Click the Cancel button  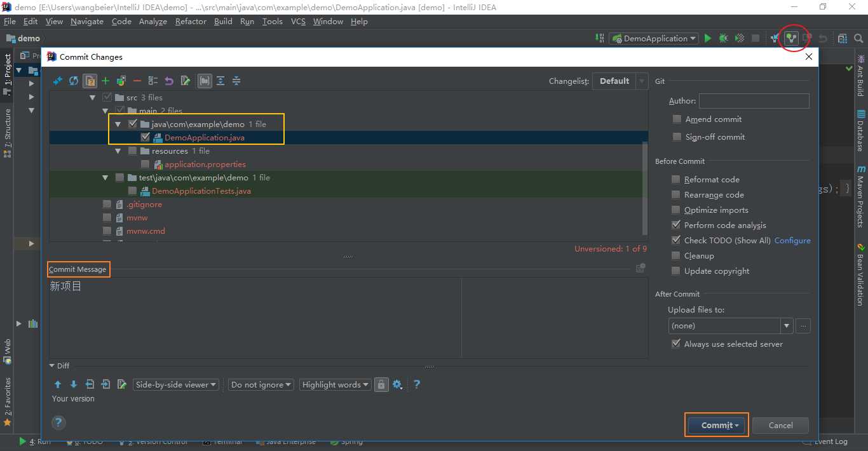(x=780, y=425)
